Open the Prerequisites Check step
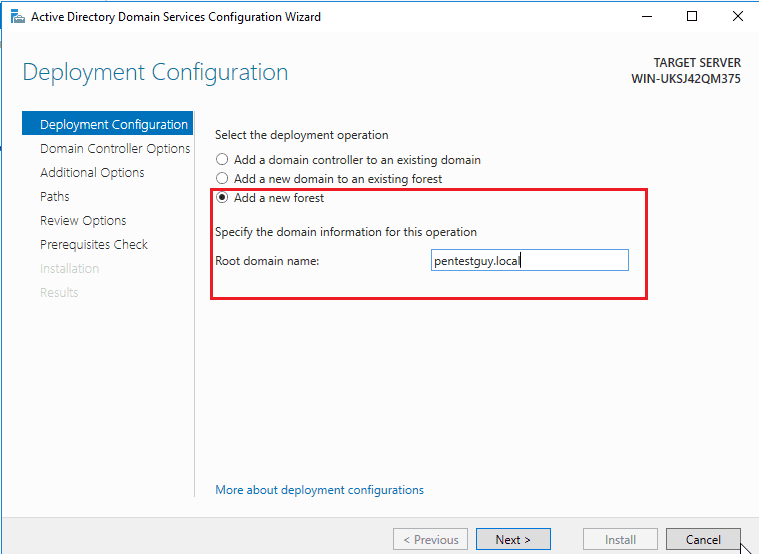 click(93, 245)
